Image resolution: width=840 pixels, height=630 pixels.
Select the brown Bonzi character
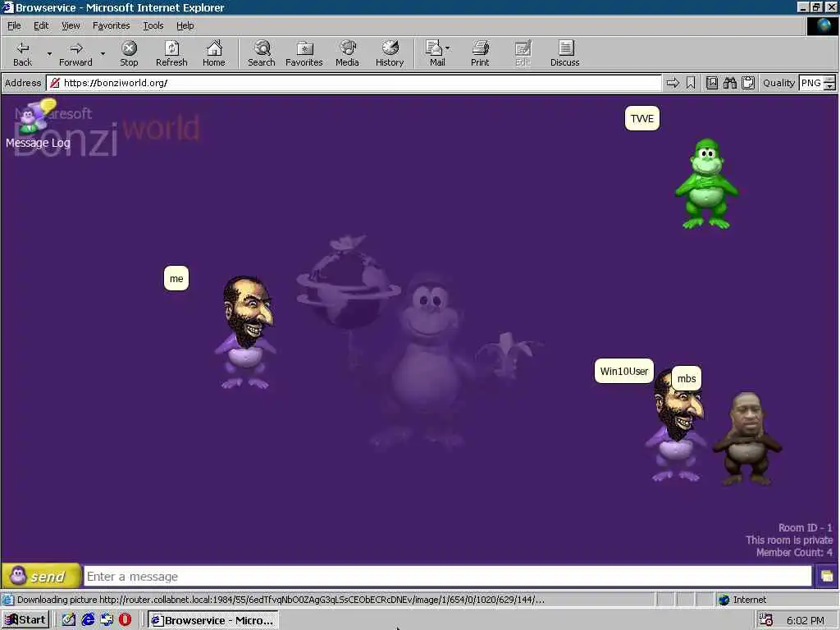tap(746, 439)
